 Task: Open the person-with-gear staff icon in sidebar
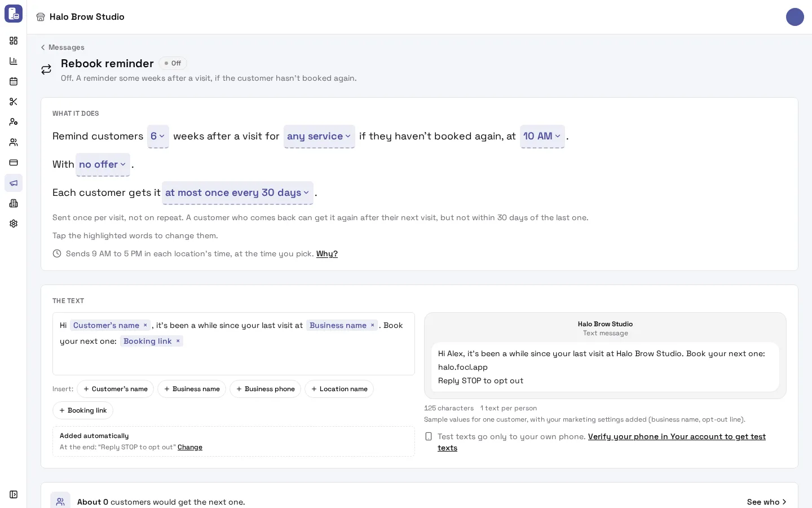[x=14, y=122]
